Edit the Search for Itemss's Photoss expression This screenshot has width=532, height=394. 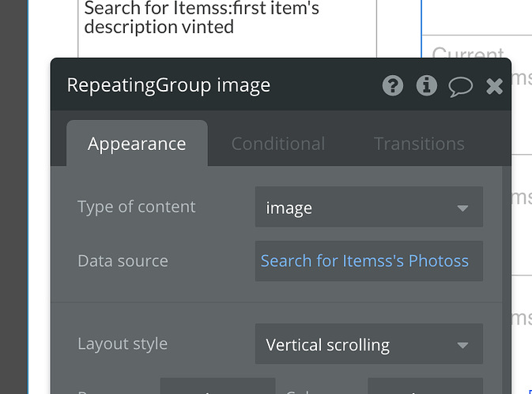pyautogui.click(x=365, y=261)
